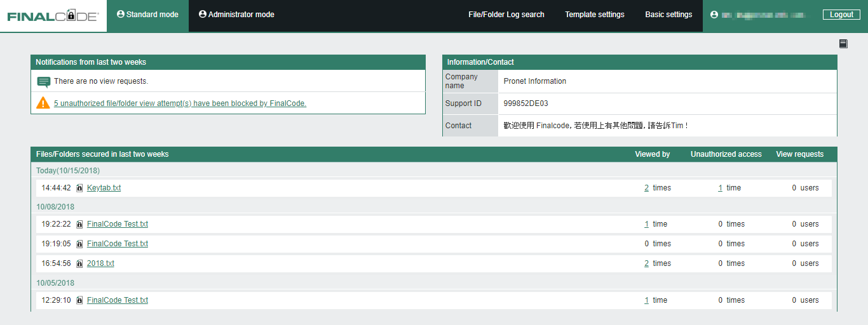The height and width of the screenshot is (325, 868).
Task: Click the FinalCode logo
Action: click(x=53, y=16)
